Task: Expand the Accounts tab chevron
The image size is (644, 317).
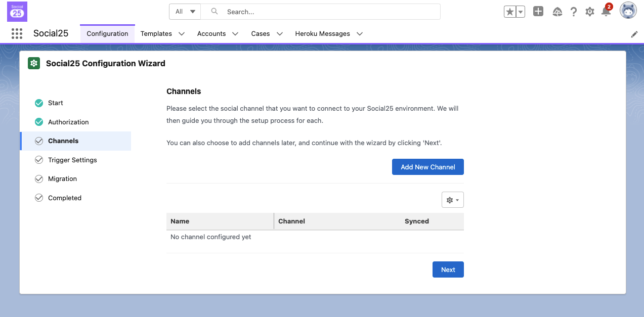Action: click(235, 34)
